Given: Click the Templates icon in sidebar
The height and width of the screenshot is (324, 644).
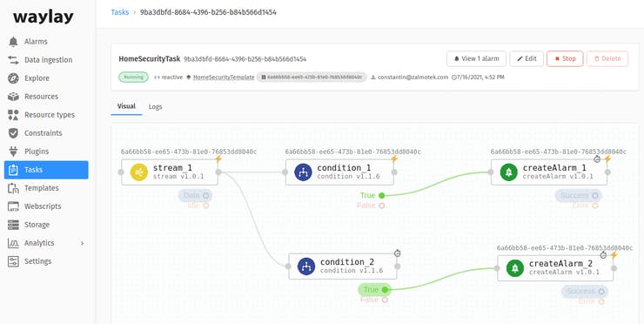Looking at the screenshot, I should 13,188.
